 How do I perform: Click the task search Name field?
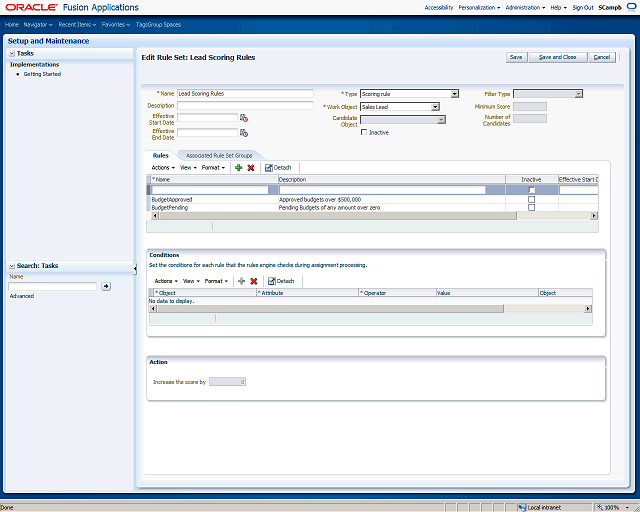click(x=53, y=286)
